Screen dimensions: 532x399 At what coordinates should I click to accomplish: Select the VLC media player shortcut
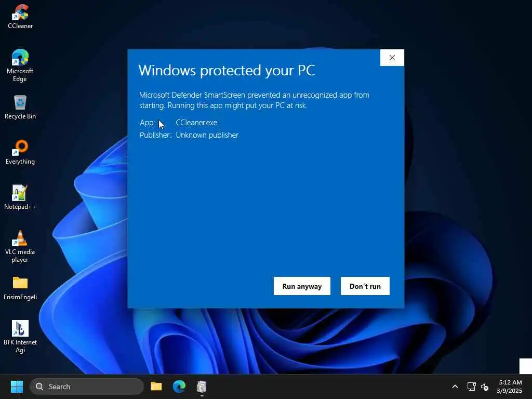[x=20, y=246]
